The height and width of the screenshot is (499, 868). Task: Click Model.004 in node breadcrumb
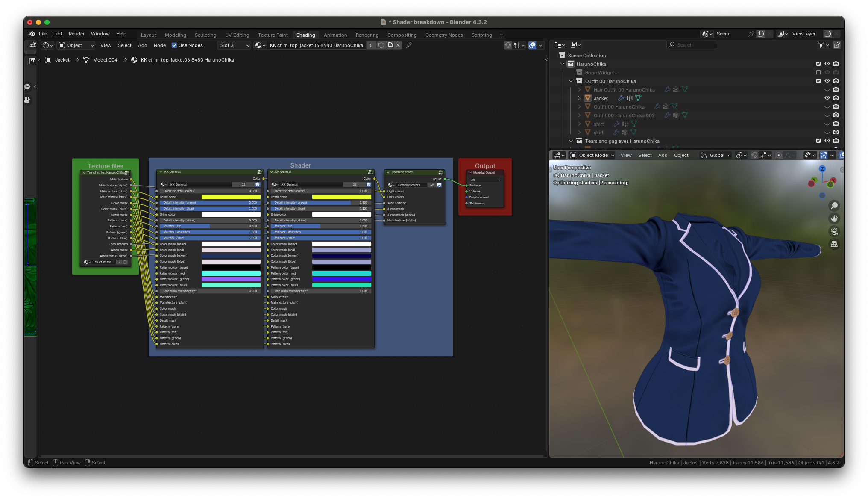[x=105, y=60]
